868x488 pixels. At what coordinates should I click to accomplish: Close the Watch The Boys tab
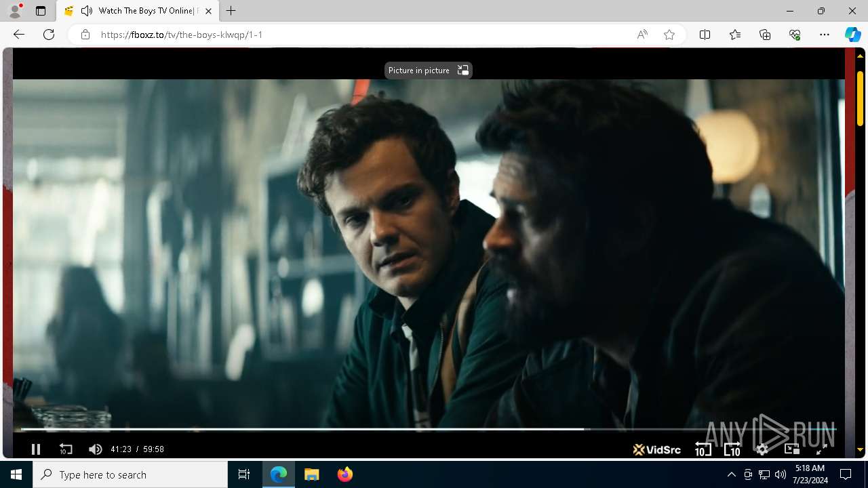pos(208,11)
